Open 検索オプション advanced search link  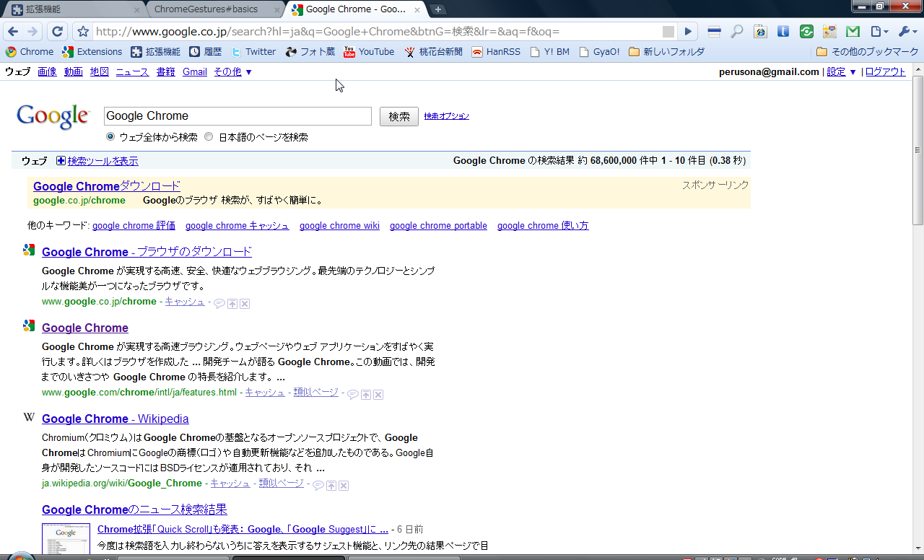[x=447, y=116]
